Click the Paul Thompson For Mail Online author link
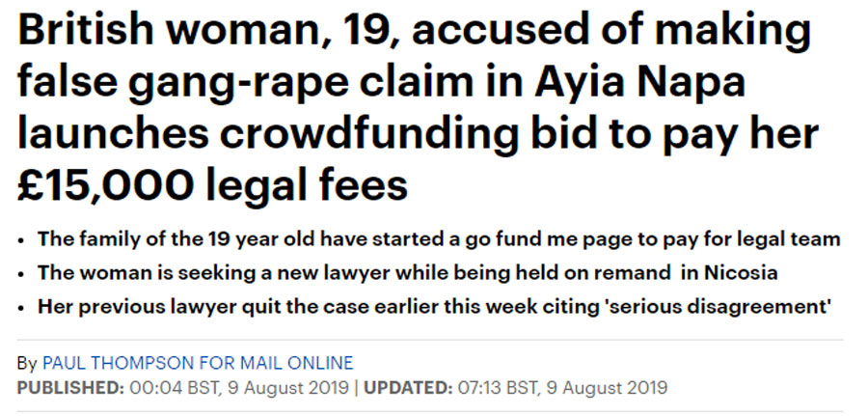 click(198, 363)
